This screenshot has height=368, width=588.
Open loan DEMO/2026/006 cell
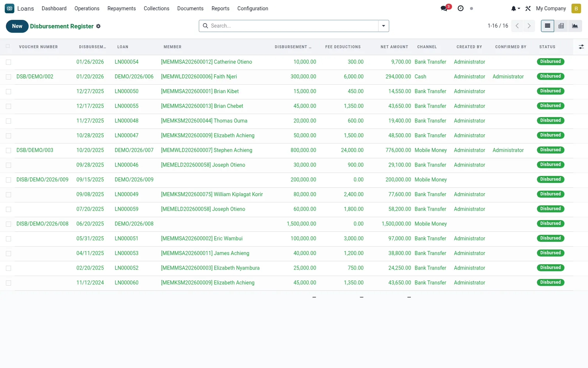point(134,77)
